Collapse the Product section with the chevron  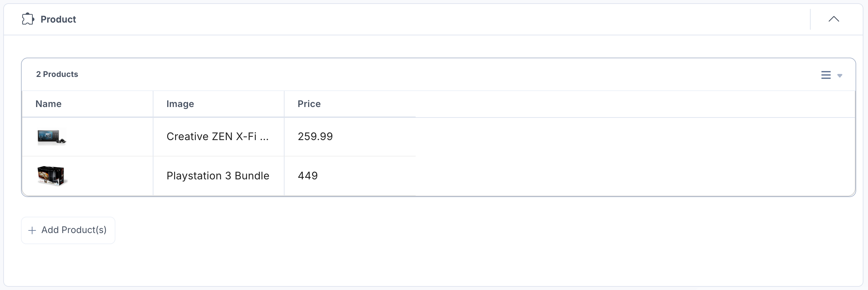click(833, 19)
